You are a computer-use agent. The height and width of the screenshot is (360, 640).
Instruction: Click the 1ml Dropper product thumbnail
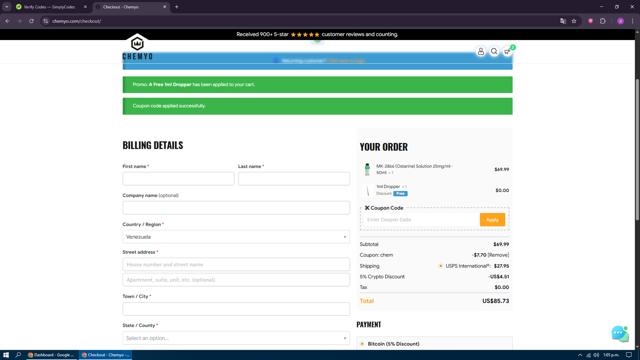click(367, 190)
